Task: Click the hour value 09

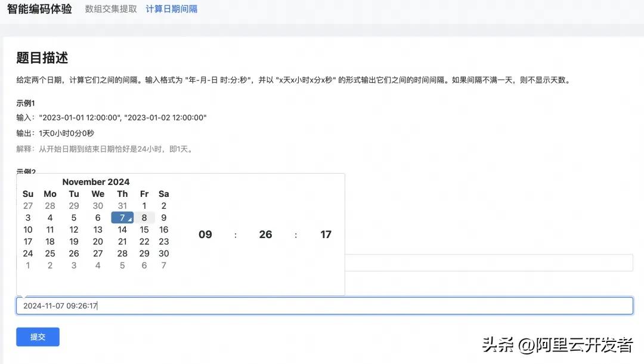Action: 205,235
